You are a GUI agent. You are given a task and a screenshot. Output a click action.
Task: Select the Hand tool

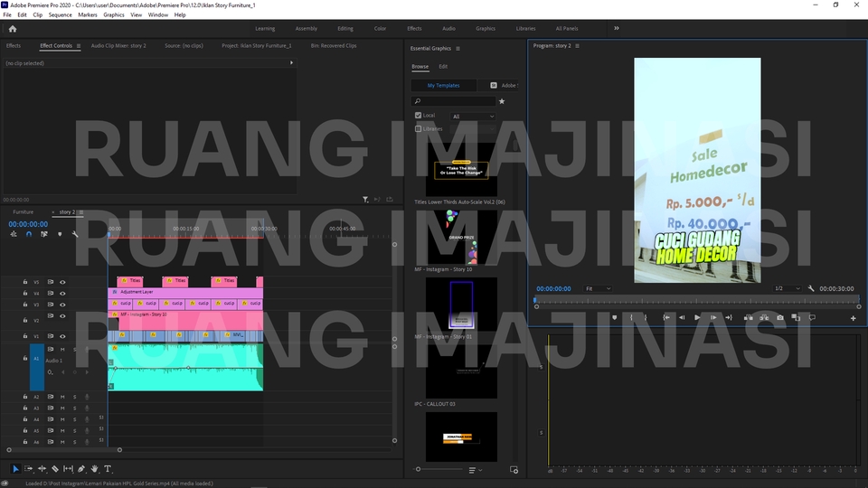pyautogui.click(x=95, y=469)
